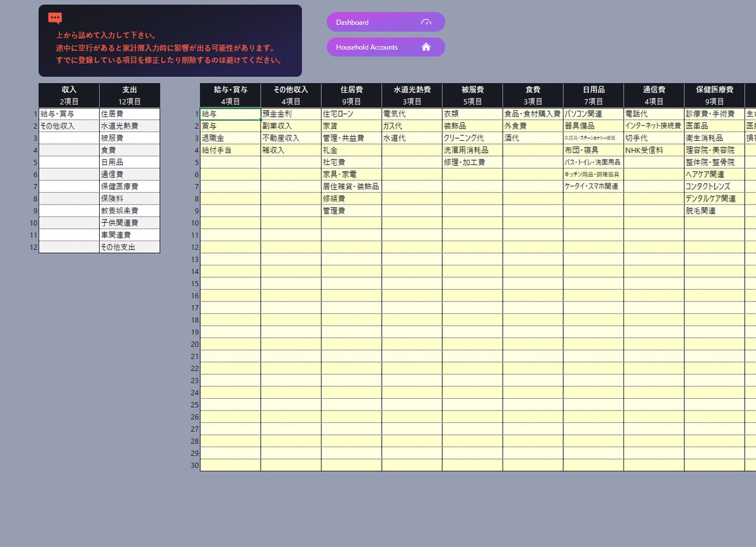Select the 副業収入 cell
Screen dimensions: 756x547
(x=291, y=126)
